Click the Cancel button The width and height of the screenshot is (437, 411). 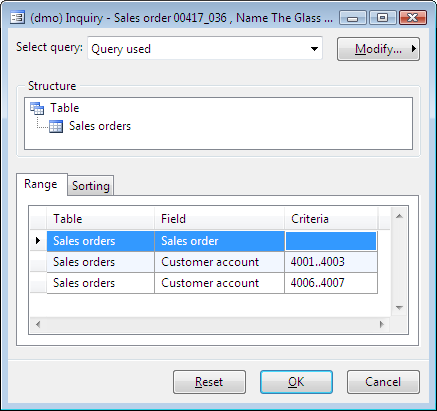coord(383,382)
